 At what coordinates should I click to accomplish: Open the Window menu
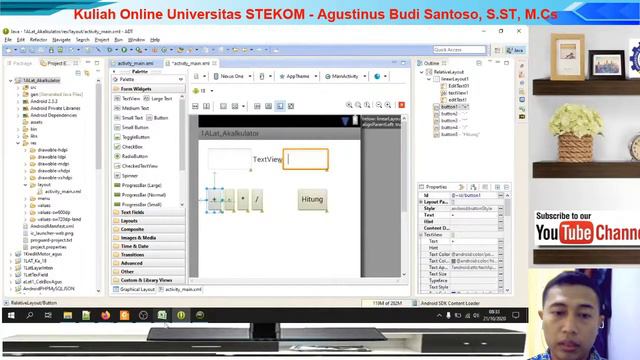pyautogui.click(x=136, y=40)
